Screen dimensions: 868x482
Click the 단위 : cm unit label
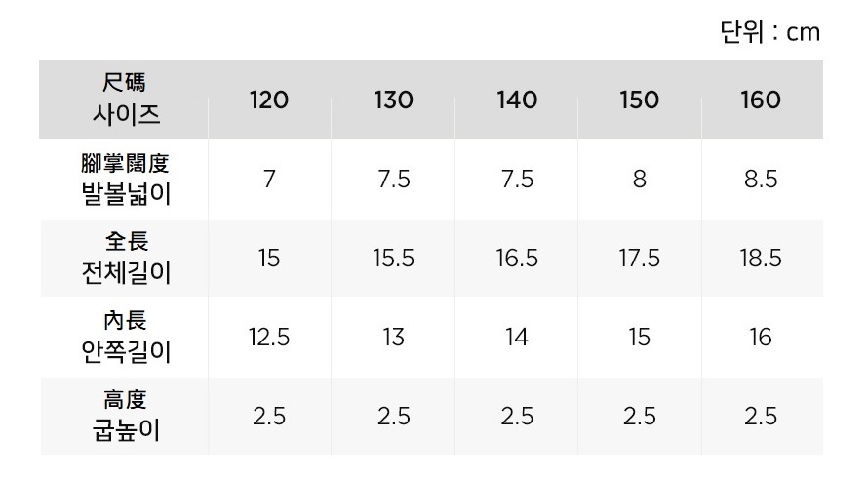pyautogui.click(x=769, y=32)
